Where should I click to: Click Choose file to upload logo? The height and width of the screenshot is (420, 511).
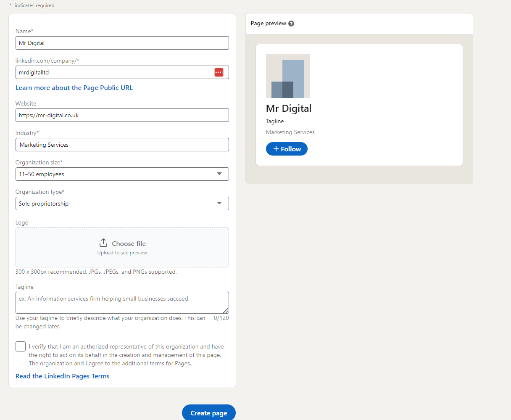pyautogui.click(x=129, y=243)
